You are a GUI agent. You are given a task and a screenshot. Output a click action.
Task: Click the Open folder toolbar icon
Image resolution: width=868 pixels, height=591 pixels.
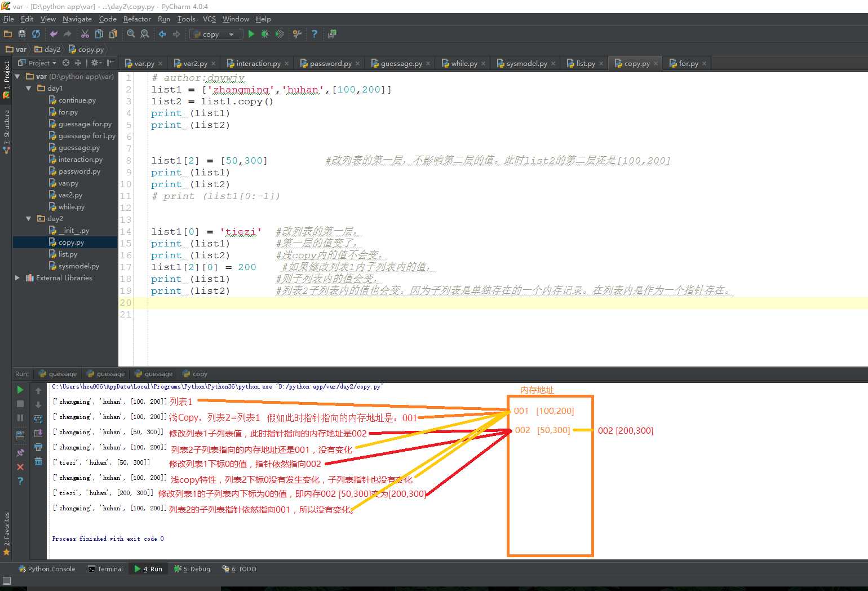coord(8,34)
